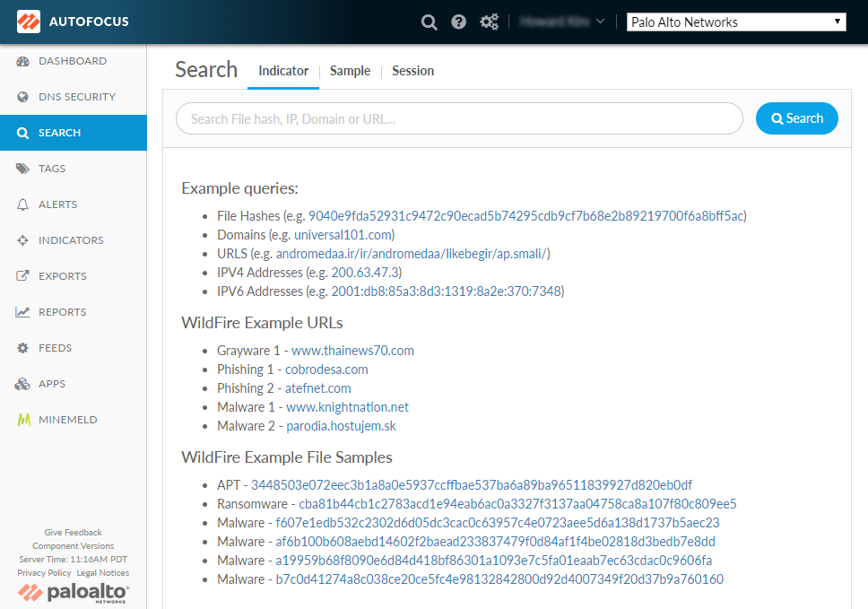Click the file hash, IP, domain search field
Screen dimensions: 868x609
tap(459, 118)
